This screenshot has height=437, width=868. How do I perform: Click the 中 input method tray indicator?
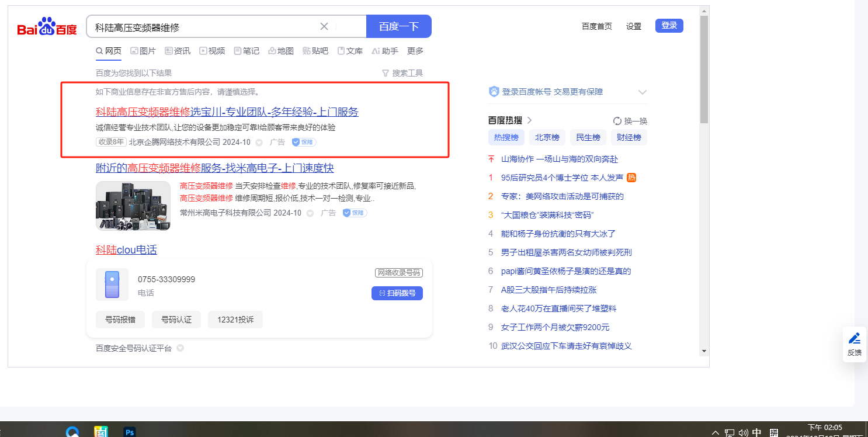pyautogui.click(x=756, y=433)
